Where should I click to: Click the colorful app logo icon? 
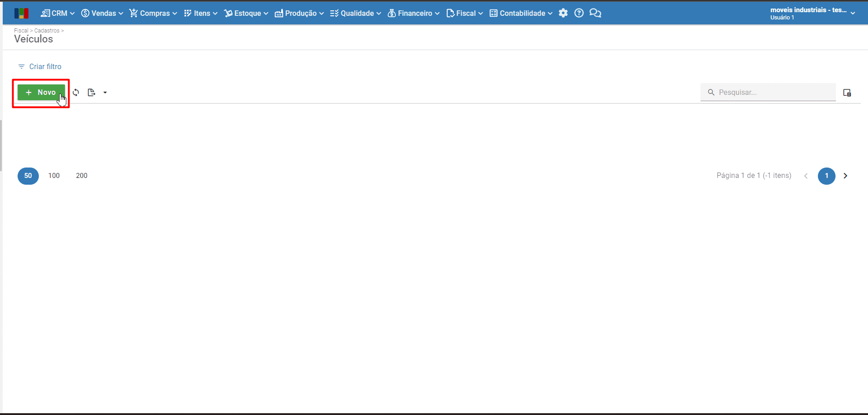(x=21, y=13)
